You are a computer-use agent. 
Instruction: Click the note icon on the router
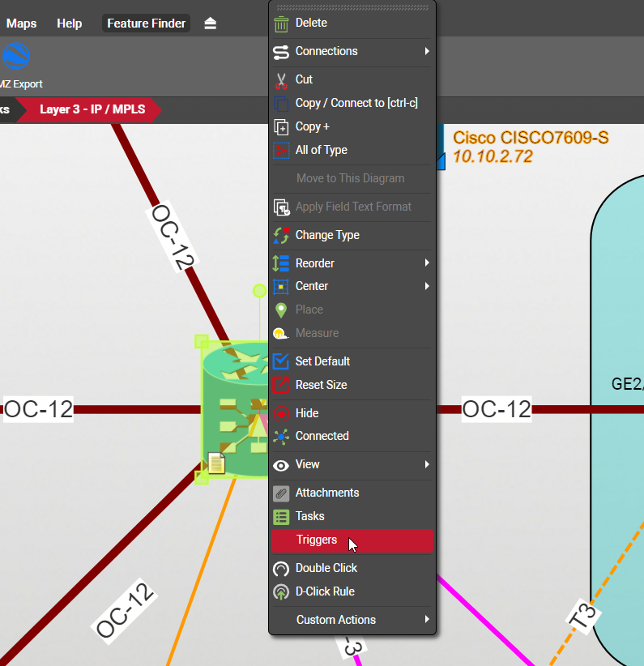(216, 463)
